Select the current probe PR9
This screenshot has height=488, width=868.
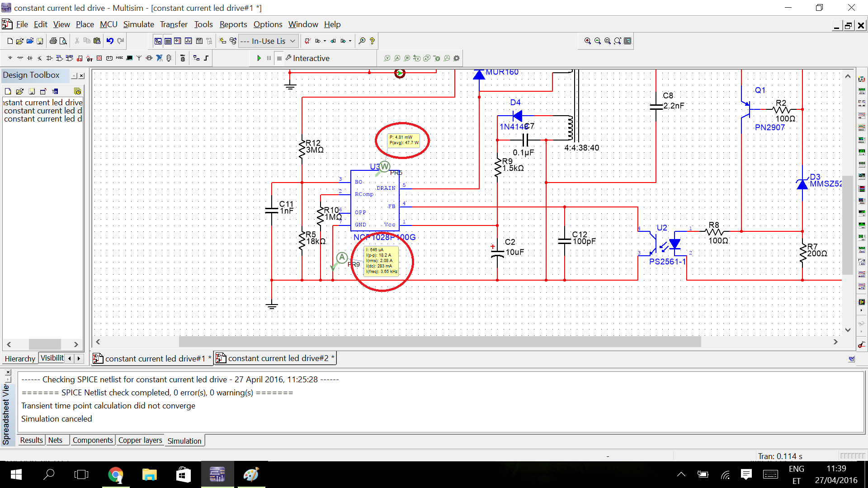(342, 258)
